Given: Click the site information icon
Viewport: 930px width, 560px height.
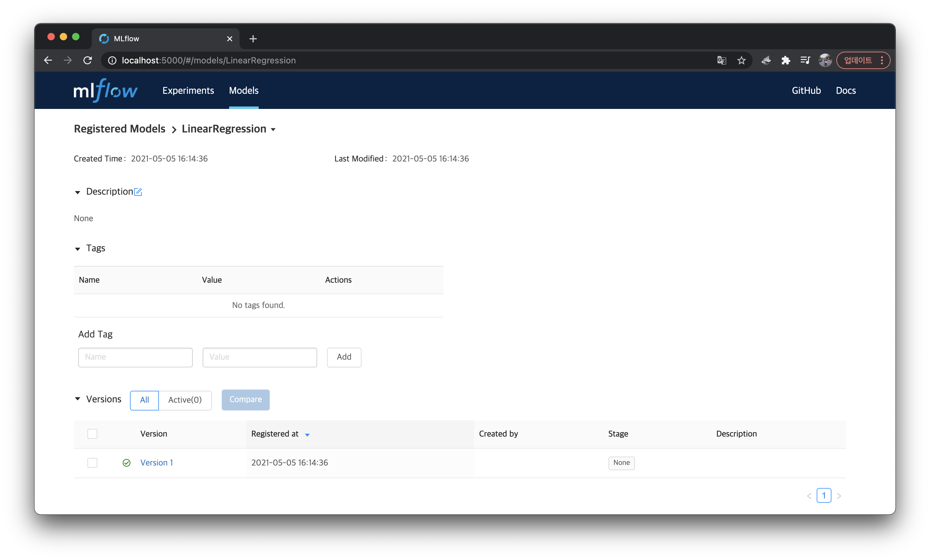Looking at the screenshot, I should 112,60.
